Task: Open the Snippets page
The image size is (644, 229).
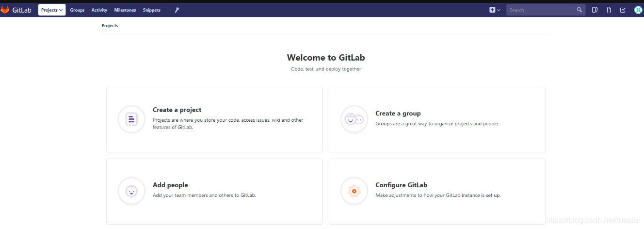Action: tap(152, 10)
